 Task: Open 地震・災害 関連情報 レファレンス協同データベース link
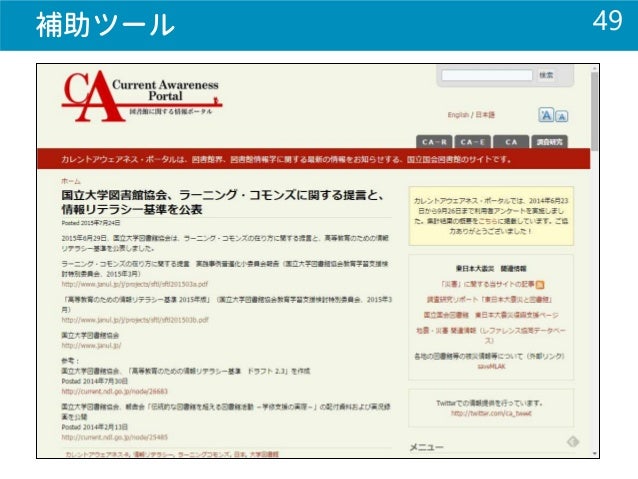491,335
